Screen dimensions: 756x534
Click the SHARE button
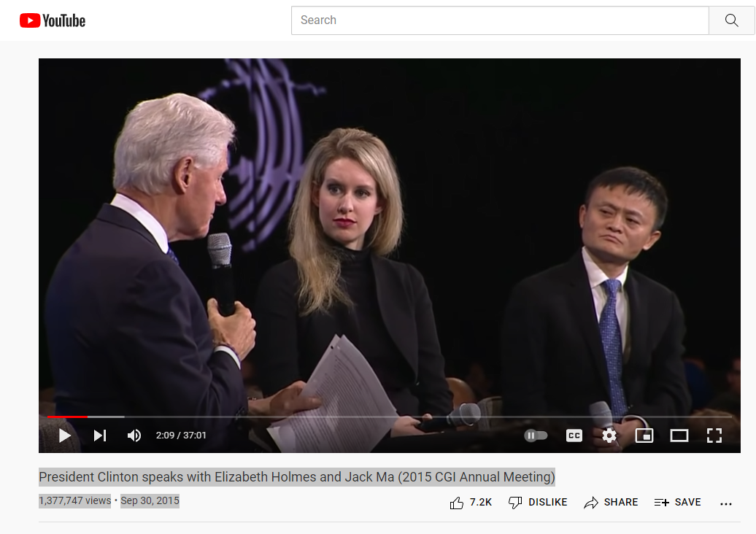[611, 503]
